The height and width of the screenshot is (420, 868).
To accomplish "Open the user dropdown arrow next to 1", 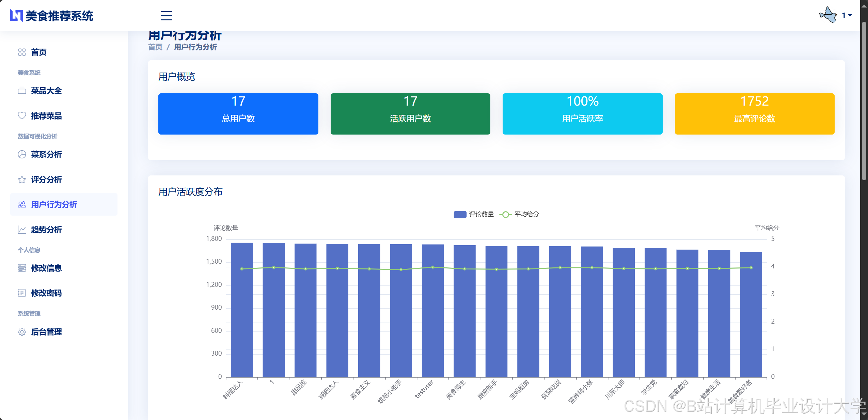I will [850, 15].
